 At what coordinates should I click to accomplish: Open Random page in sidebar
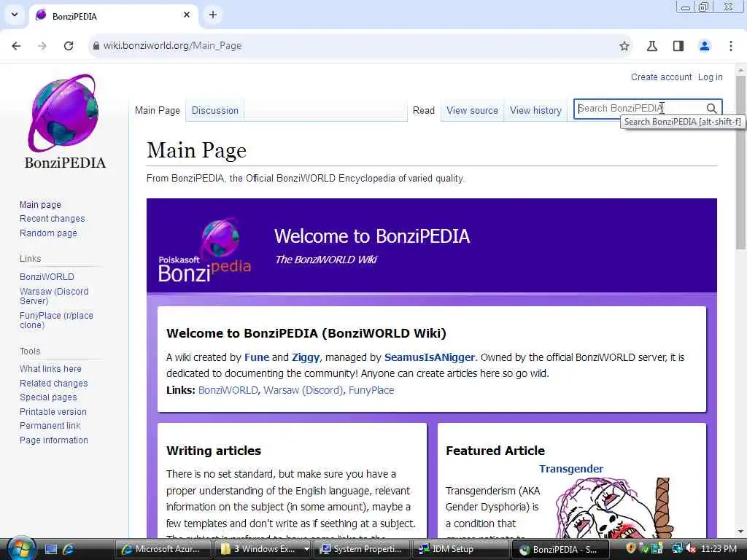(x=48, y=233)
